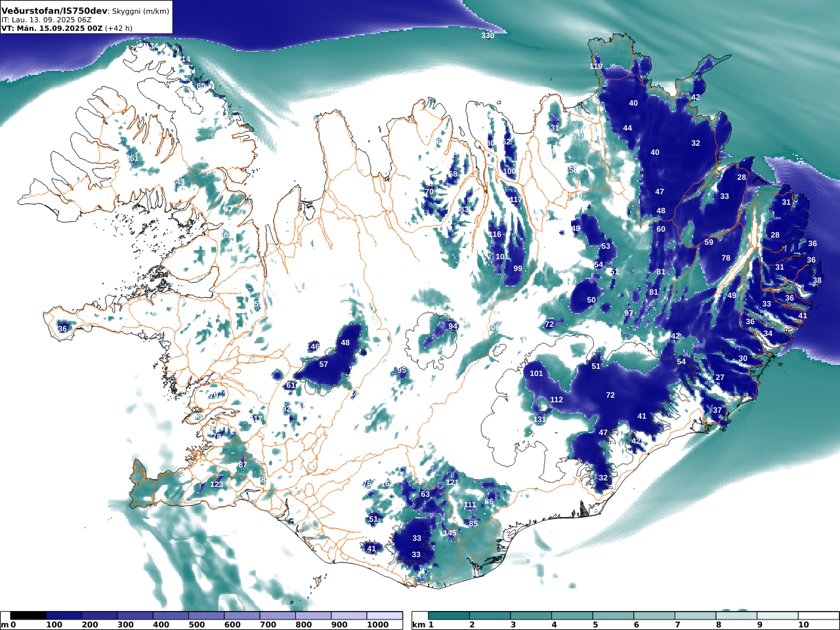The height and width of the screenshot is (630, 840).
Task: Click the Veðurstofan/IS750dev title text
Action: point(54,10)
